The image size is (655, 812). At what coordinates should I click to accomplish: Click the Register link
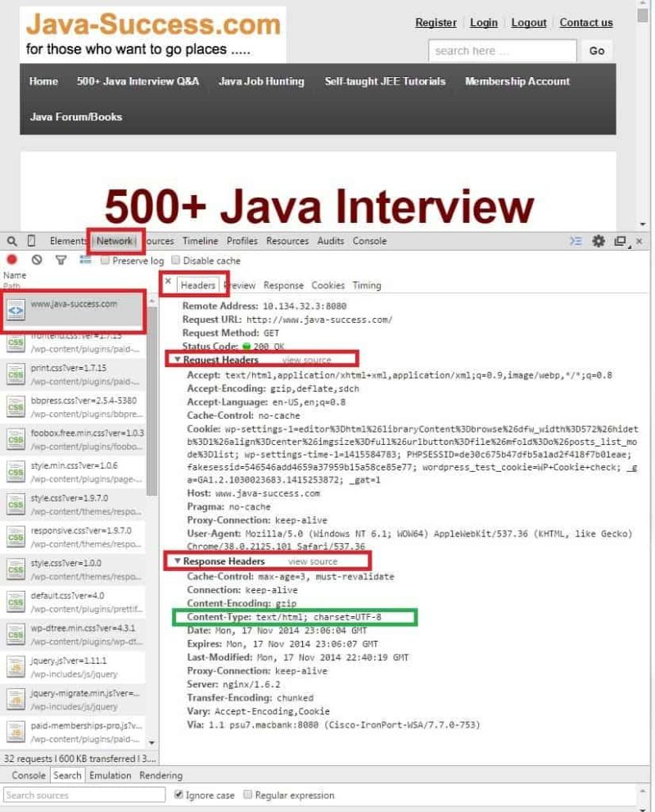pos(436,23)
